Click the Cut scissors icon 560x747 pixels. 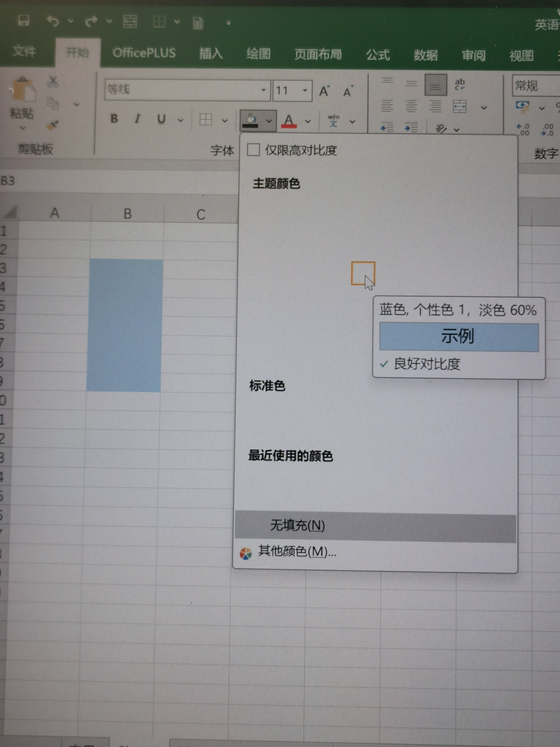tap(53, 82)
